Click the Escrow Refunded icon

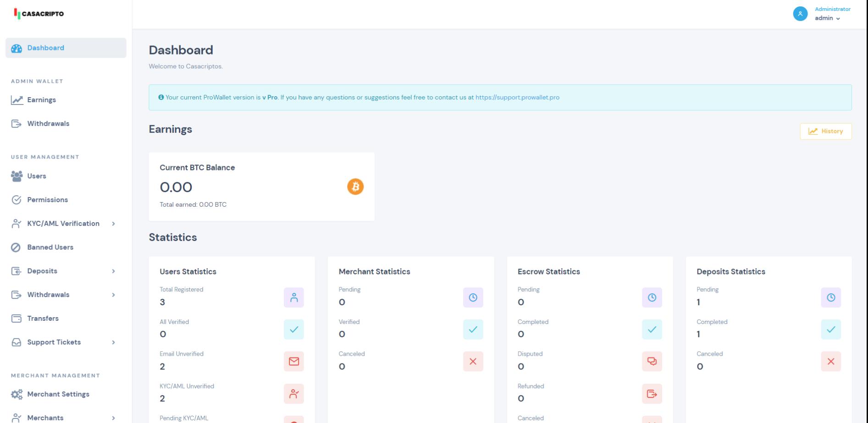[652, 394]
